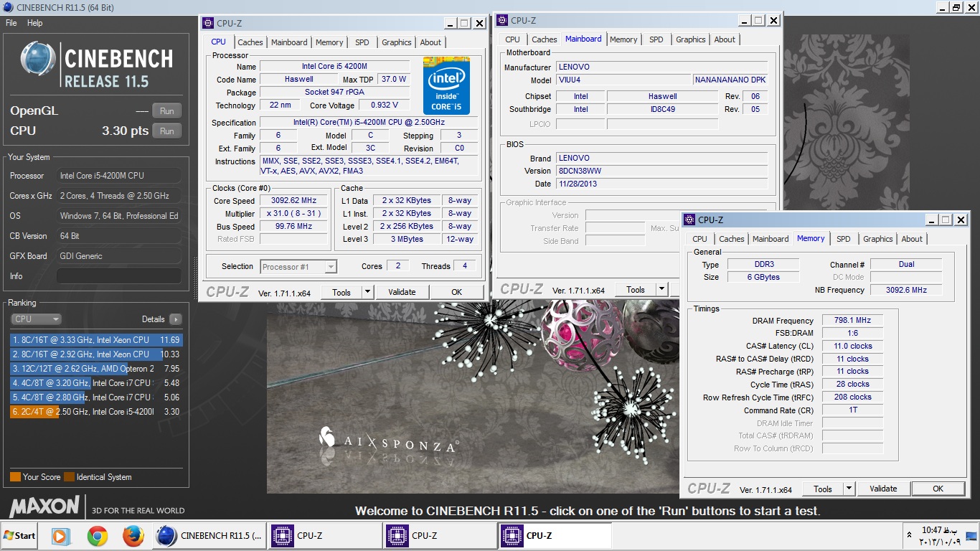This screenshot has width=980, height=551.
Task: Click the DRAM Frequency 798.1 MHz value
Action: click(x=852, y=321)
